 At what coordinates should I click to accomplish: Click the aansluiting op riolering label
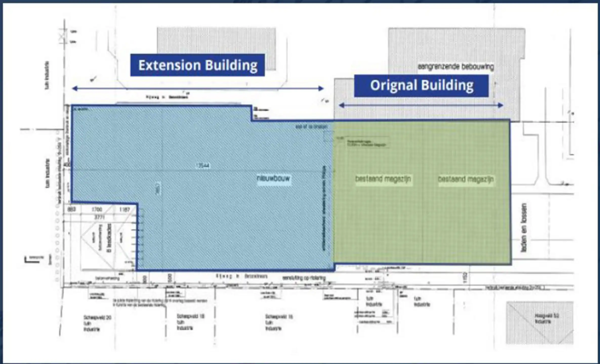pyautogui.click(x=304, y=278)
